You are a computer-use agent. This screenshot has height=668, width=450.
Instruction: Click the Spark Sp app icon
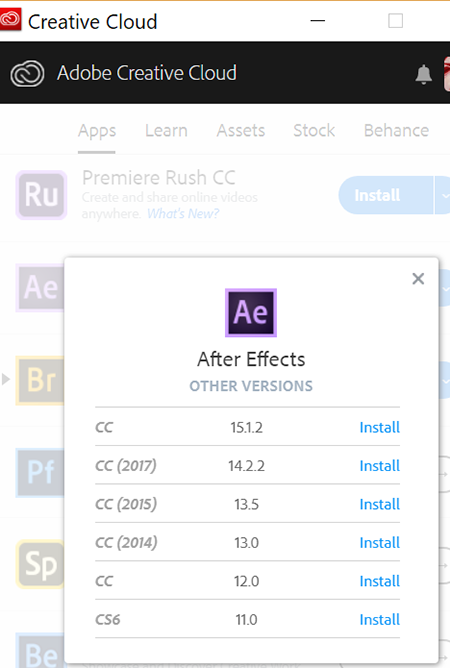[x=40, y=564]
